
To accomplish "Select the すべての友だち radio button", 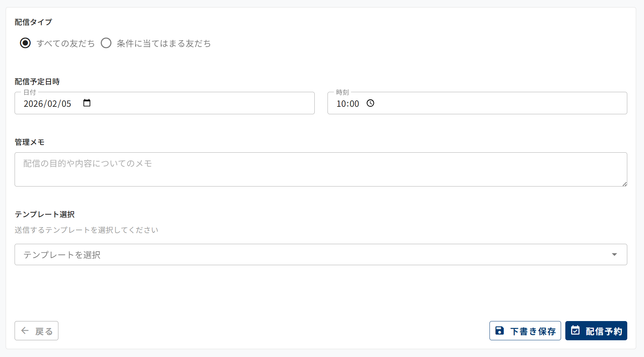I will pos(25,43).
